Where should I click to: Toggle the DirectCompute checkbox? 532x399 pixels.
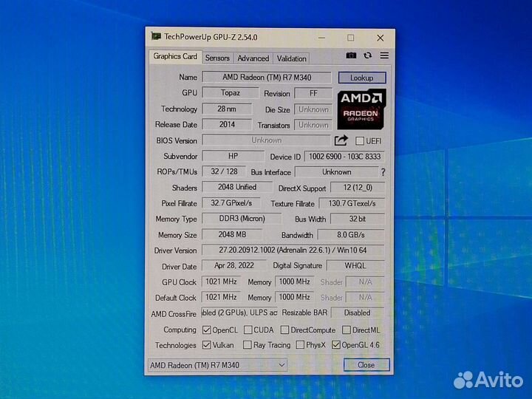[284, 330]
